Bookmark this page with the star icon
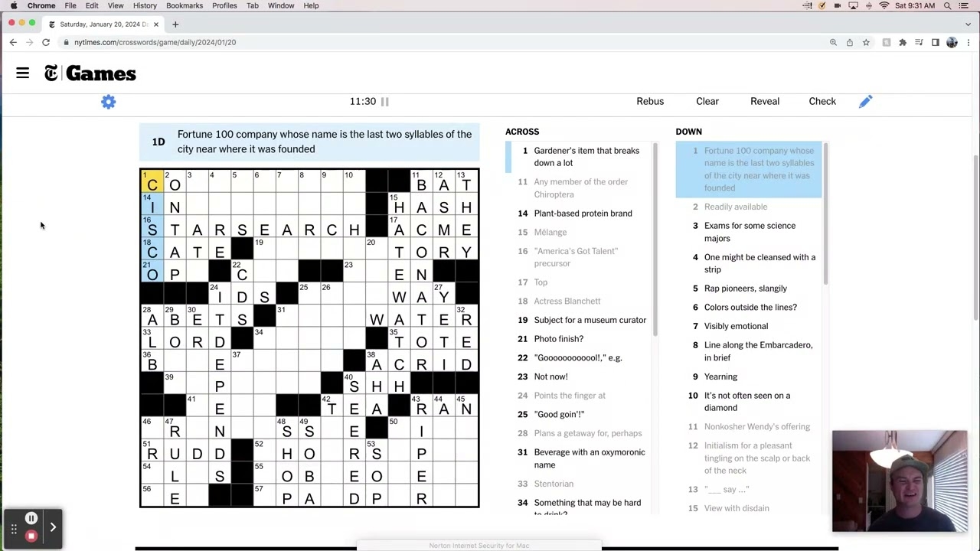The image size is (980, 551). click(866, 42)
